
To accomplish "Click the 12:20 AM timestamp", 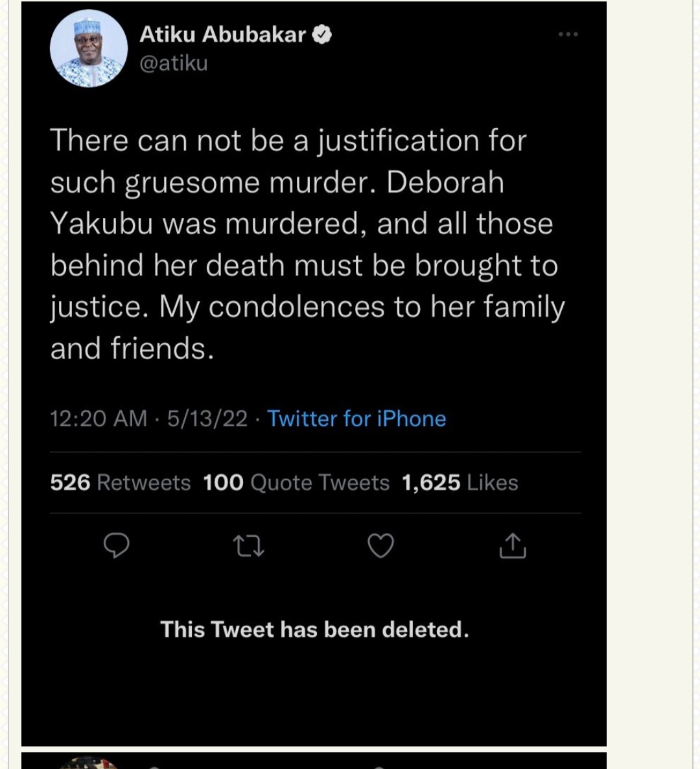I will point(99,419).
